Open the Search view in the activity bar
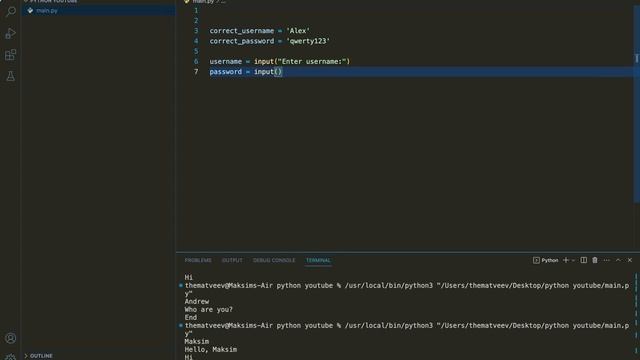Viewport: 640px width, 360px height. (11, 11)
